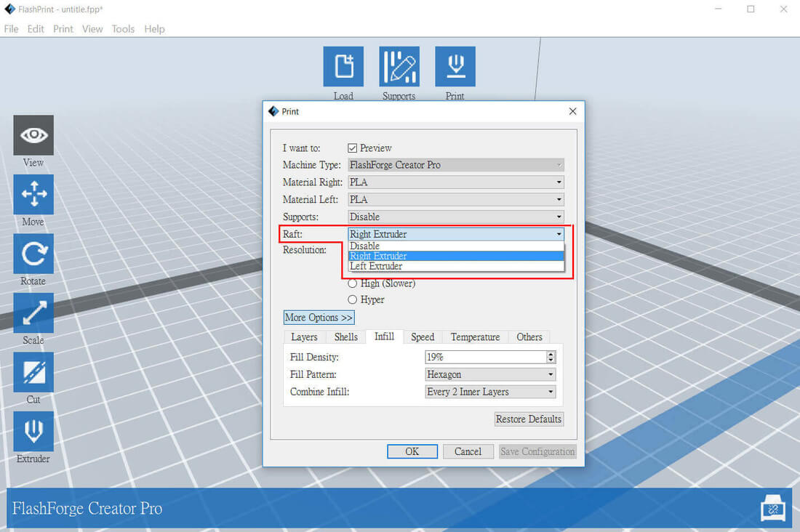
Task: Select the Scale tool
Action: [x=33, y=313]
